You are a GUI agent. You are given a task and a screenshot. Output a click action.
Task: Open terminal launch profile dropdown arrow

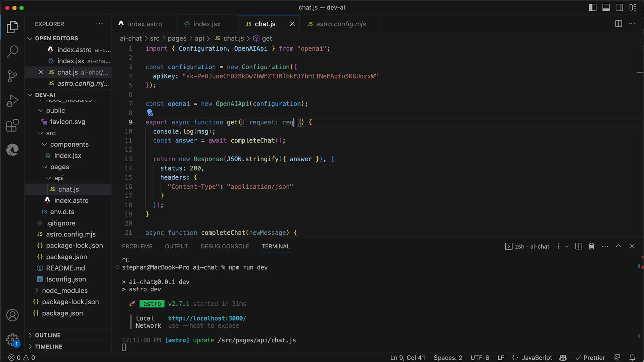point(567,246)
